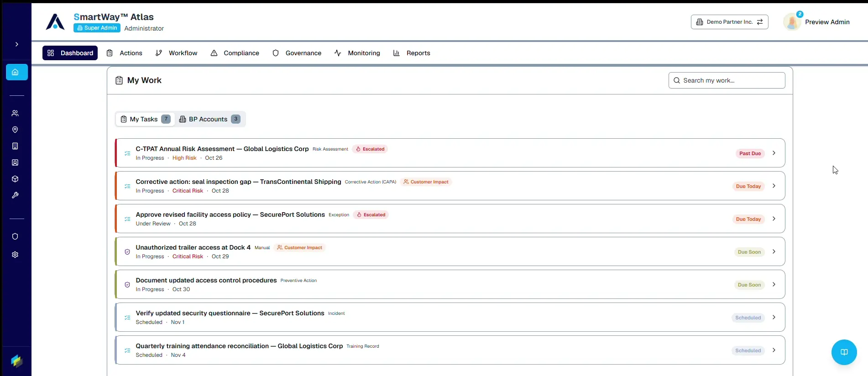Screen dimensions: 868x376
Task: Open the Monitoring menu
Action: (x=357, y=53)
